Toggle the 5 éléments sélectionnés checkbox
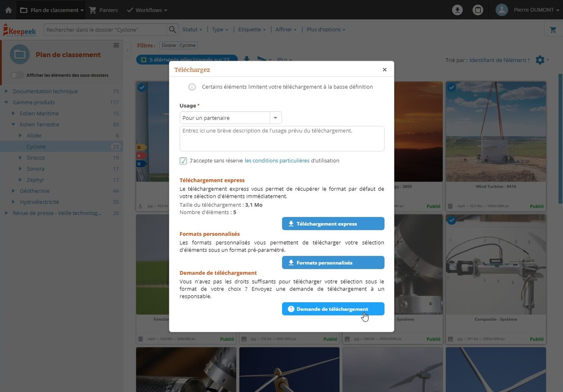 point(144,60)
